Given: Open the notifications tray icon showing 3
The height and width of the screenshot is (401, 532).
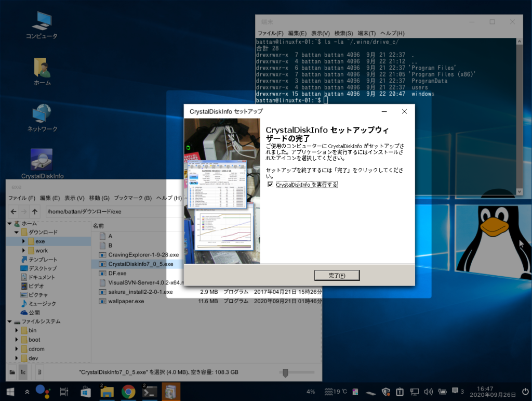Looking at the screenshot, I should (x=458, y=391).
